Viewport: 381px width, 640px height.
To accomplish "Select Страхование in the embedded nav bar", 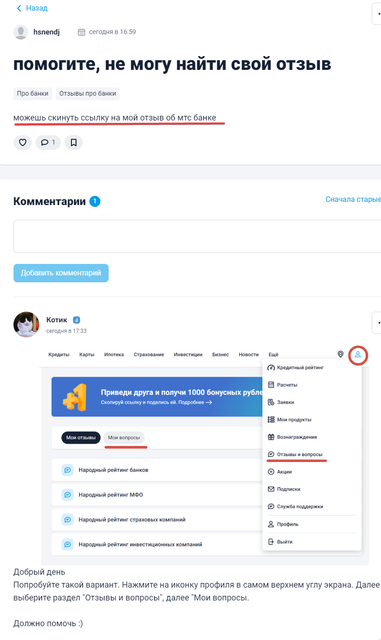I will tap(149, 355).
